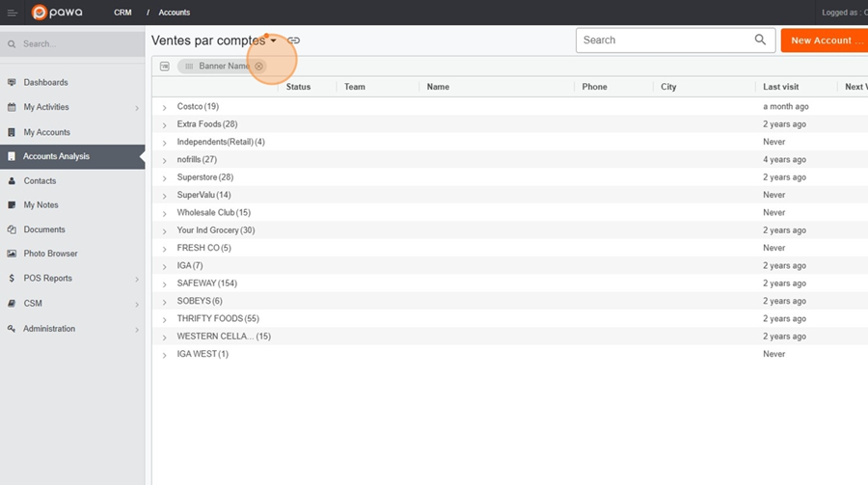The image size is (868, 485).
Task: Click the New Account button
Action: 825,40
